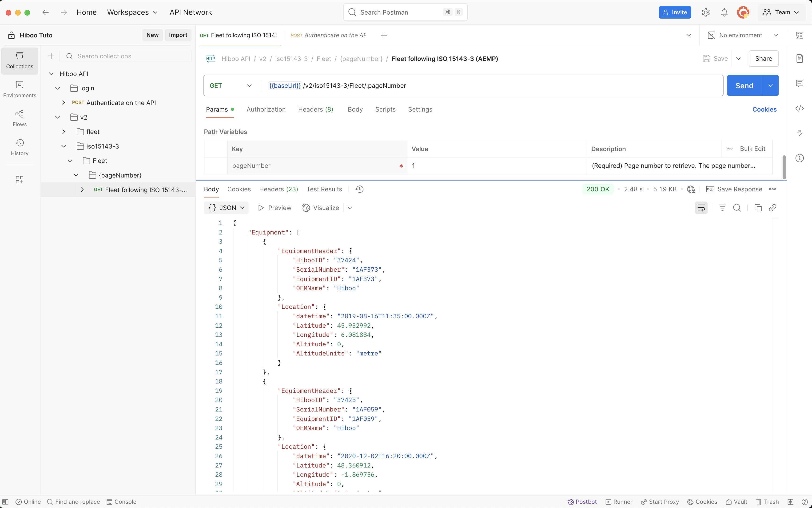The height and width of the screenshot is (508, 812).
Task: Open the notifications bell
Action: (724, 12)
